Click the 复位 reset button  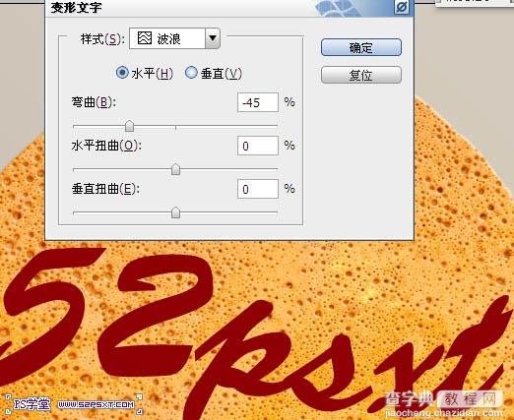pyautogui.click(x=361, y=75)
